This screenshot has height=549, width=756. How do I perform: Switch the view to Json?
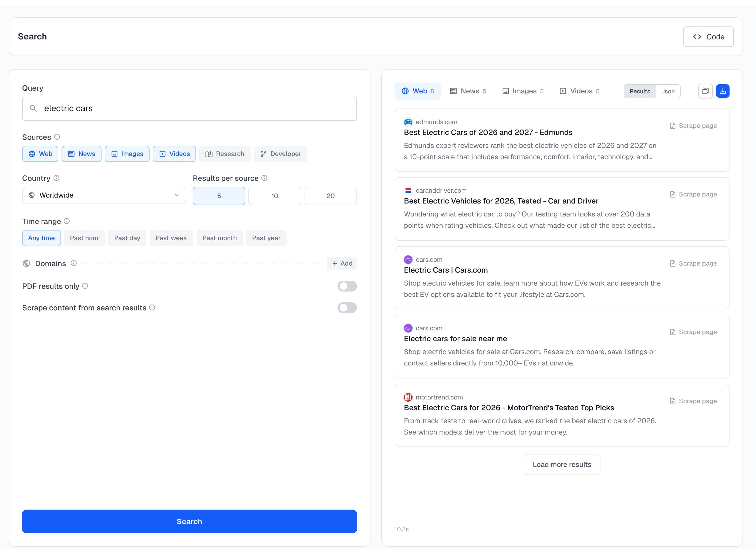[x=668, y=91]
